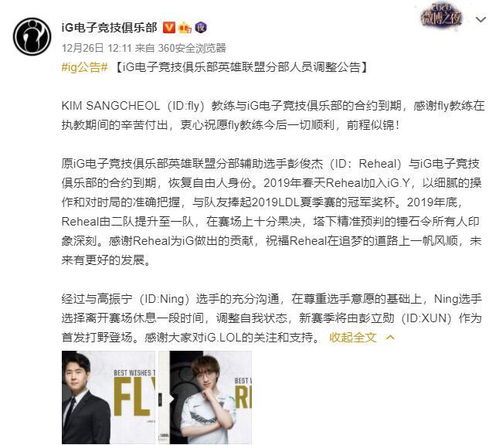
Task: Click the orange V verification badge
Action: click(x=169, y=27)
